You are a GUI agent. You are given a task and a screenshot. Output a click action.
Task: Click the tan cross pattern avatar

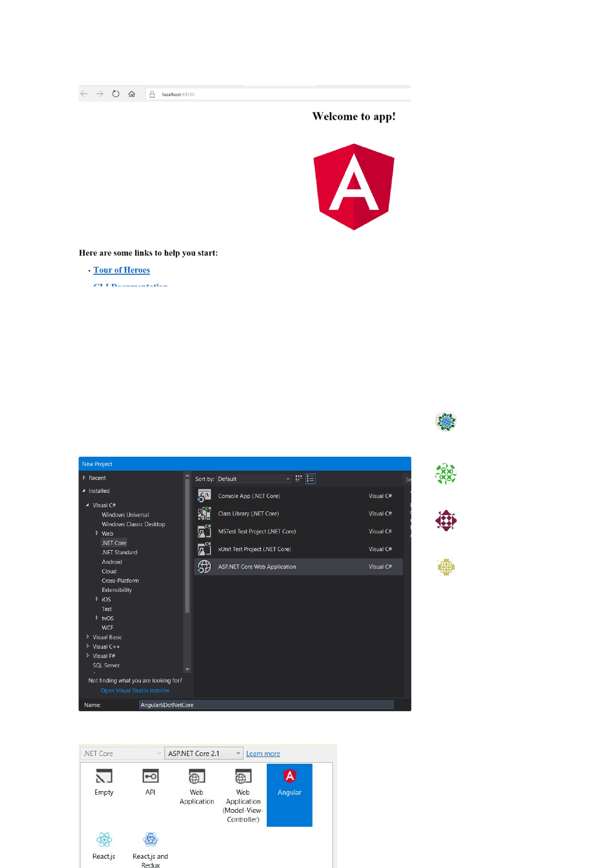pos(446,567)
